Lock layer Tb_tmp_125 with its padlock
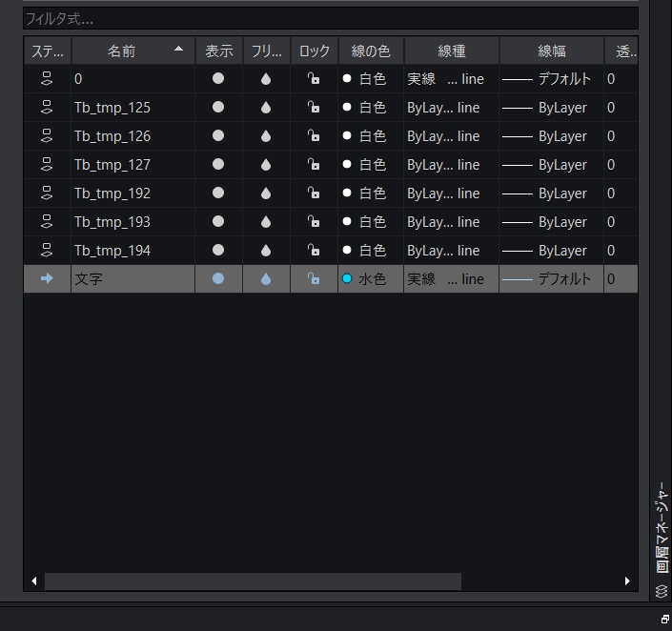The height and width of the screenshot is (631, 672). 314,107
